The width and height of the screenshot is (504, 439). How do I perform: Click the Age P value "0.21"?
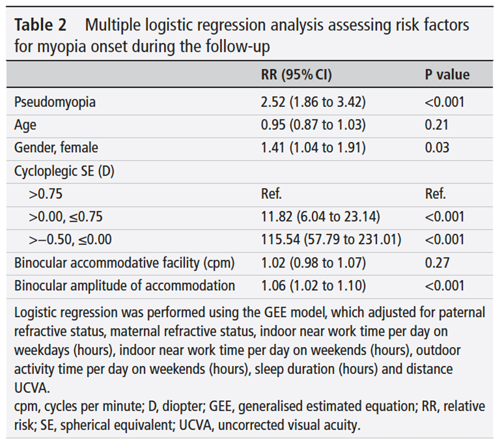[436, 124]
